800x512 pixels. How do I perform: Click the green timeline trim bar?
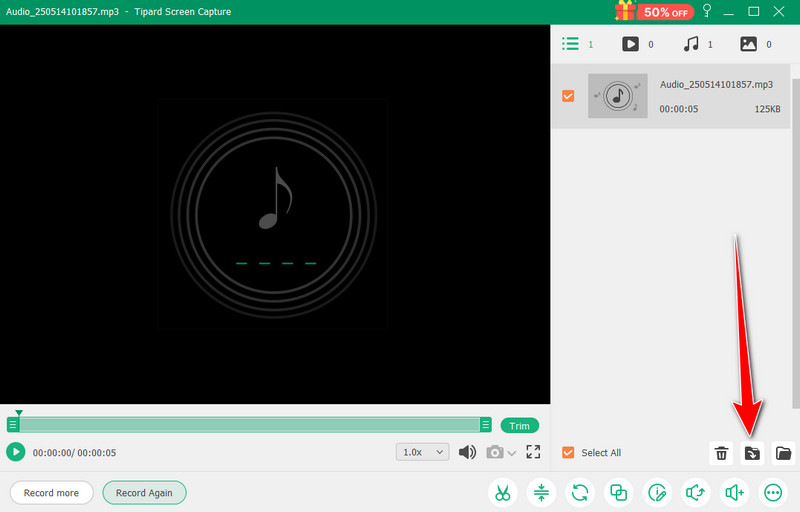tap(249, 424)
